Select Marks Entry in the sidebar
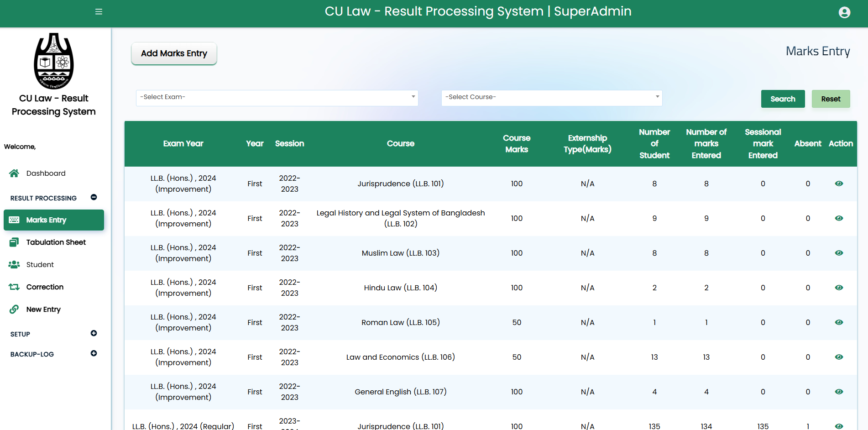This screenshot has width=868, height=430. 54,220
